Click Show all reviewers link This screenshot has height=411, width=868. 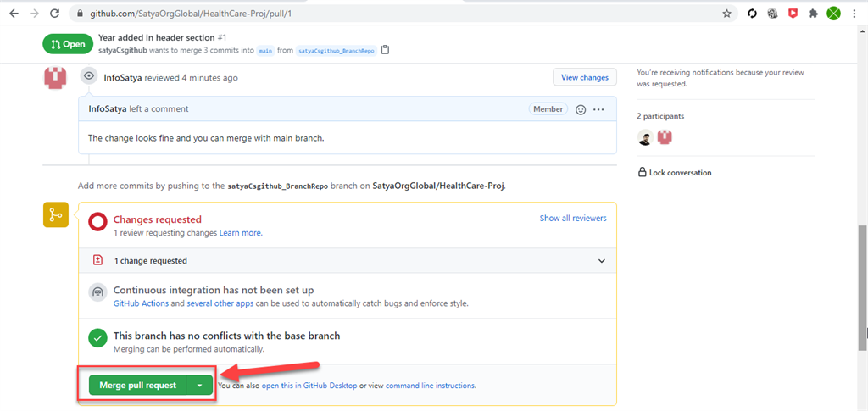(573, 218)
